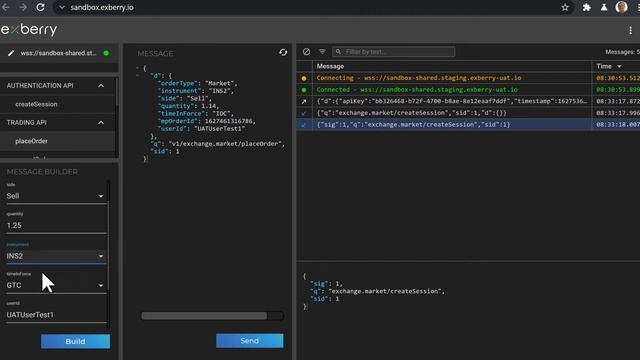Screen dimensions: 640x360
Task: Edit the websocket URL with the pencil icon
Action: point(11,53)
